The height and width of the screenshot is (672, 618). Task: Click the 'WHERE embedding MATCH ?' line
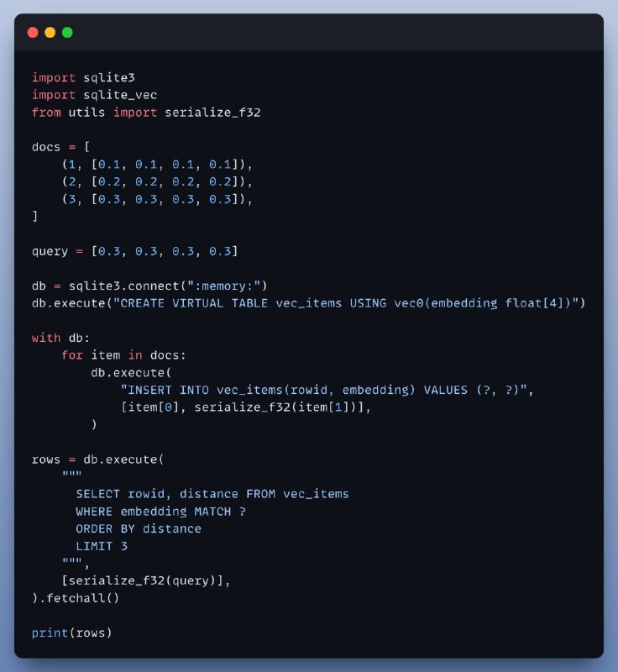coord(160,512)
